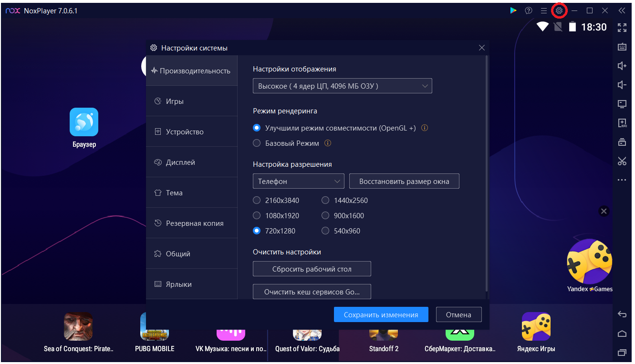Select Базовый Режим rendering mode
Image resolution: width=635 pixels, height=364 pixels.
257,143
